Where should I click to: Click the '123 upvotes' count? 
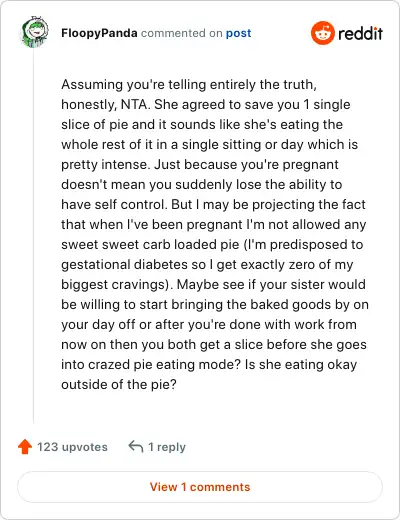coord(72,447)
